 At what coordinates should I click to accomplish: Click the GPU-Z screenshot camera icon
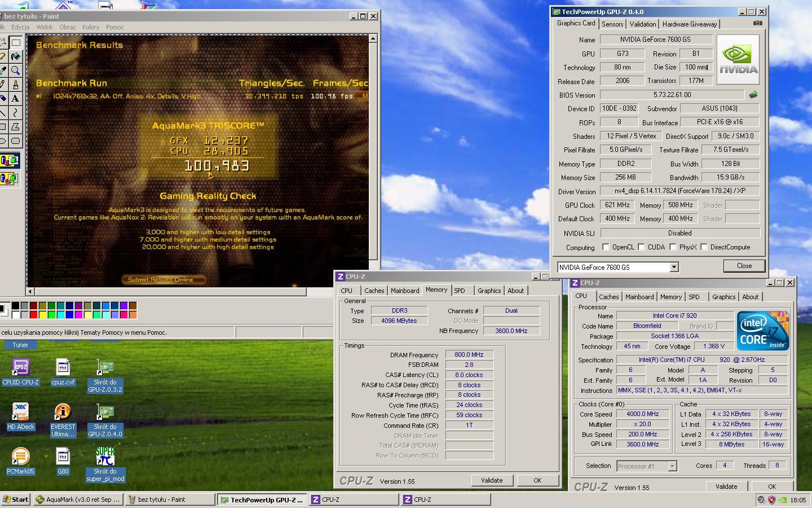click(757, 23)
